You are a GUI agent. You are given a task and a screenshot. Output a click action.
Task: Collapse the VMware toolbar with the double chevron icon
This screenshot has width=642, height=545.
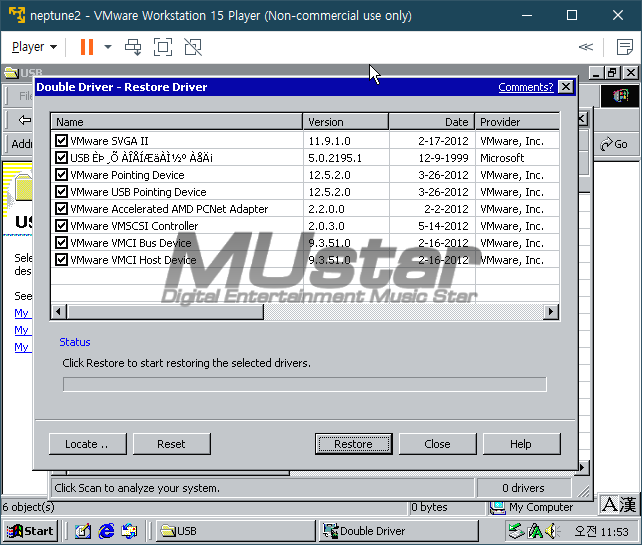point(585,47)
